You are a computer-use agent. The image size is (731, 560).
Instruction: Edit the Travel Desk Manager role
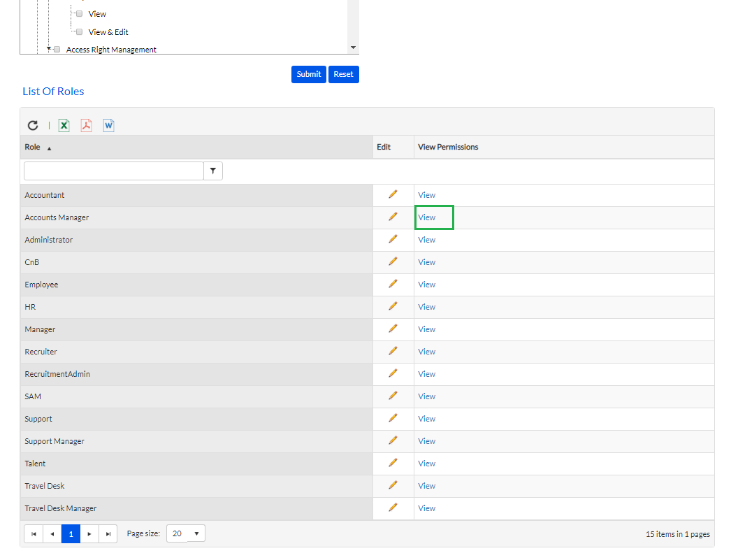point(393,508)
